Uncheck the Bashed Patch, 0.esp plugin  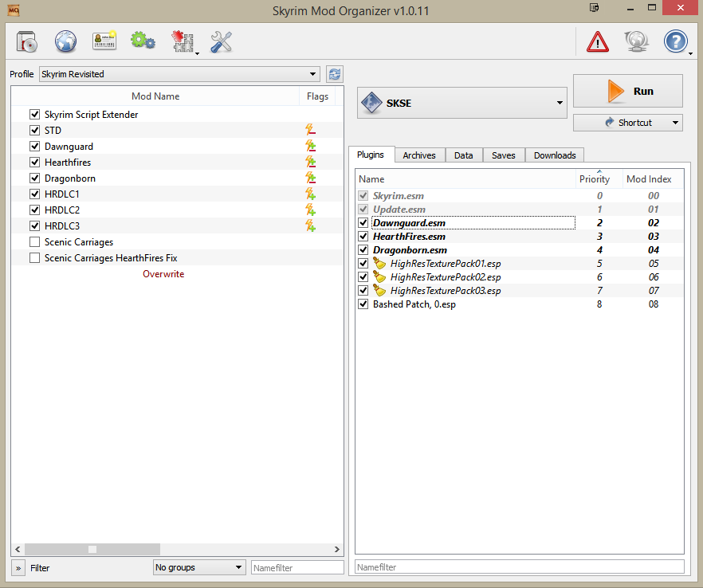[x=363, y=304]
